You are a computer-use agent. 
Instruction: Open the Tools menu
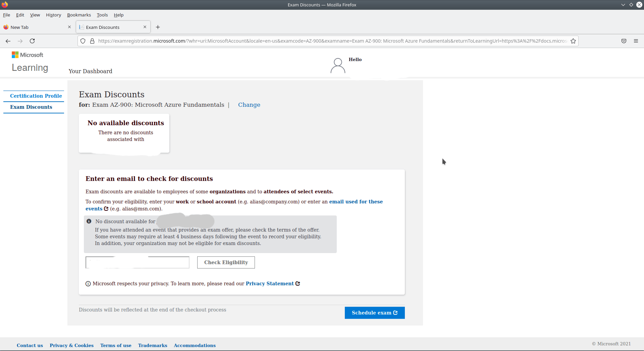click(x=102, y=15)
